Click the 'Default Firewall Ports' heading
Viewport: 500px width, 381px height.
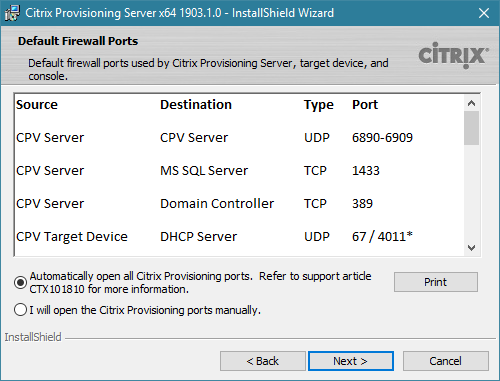pyautogui.click(x=78, y=41)
